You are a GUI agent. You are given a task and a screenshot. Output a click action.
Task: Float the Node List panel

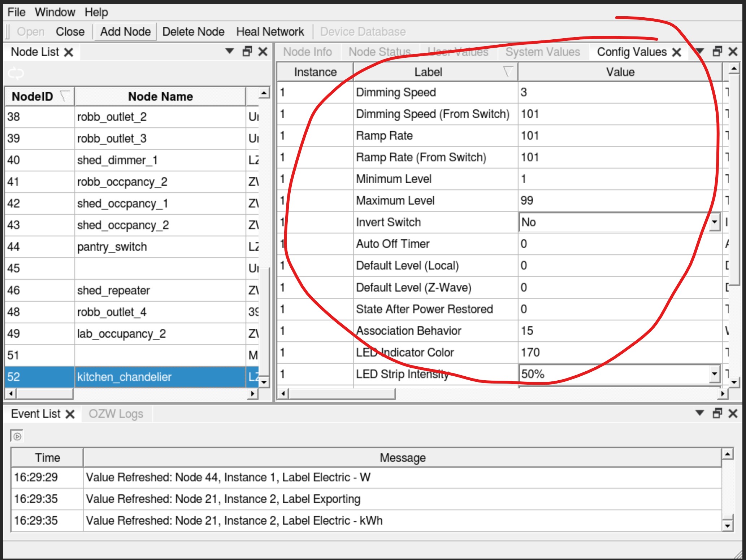(x=247, y=52)
